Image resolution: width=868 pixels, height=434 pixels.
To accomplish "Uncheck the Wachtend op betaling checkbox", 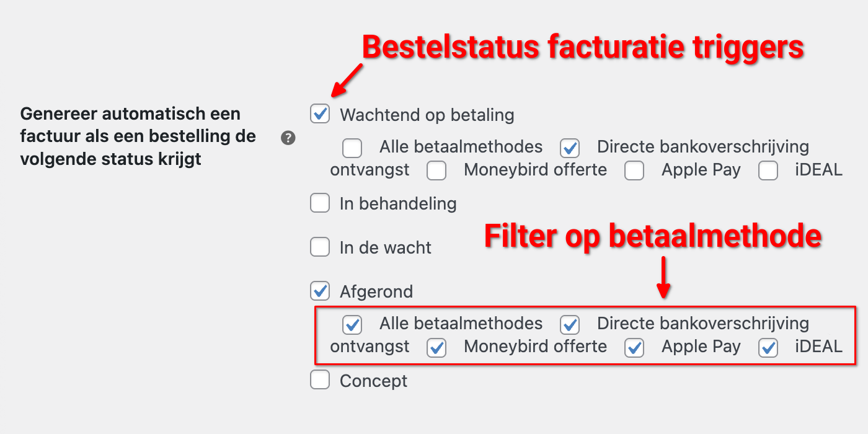I will [320, 114].
